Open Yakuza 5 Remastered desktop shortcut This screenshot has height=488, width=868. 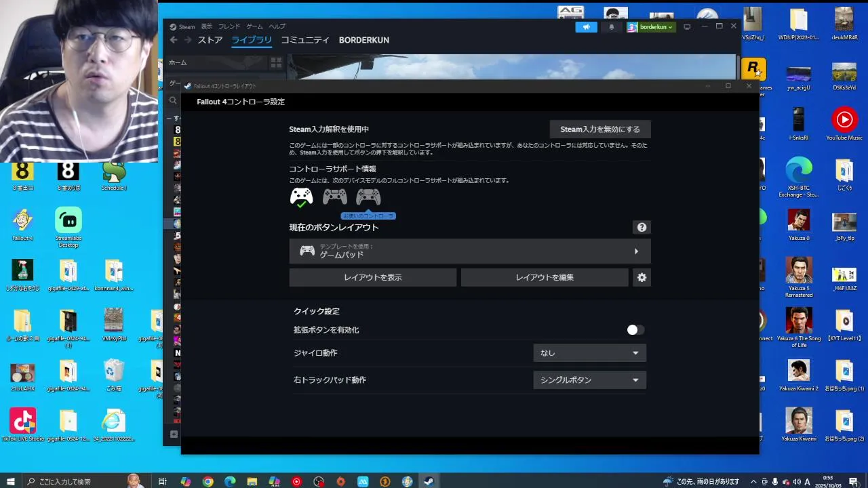point(799,278)
